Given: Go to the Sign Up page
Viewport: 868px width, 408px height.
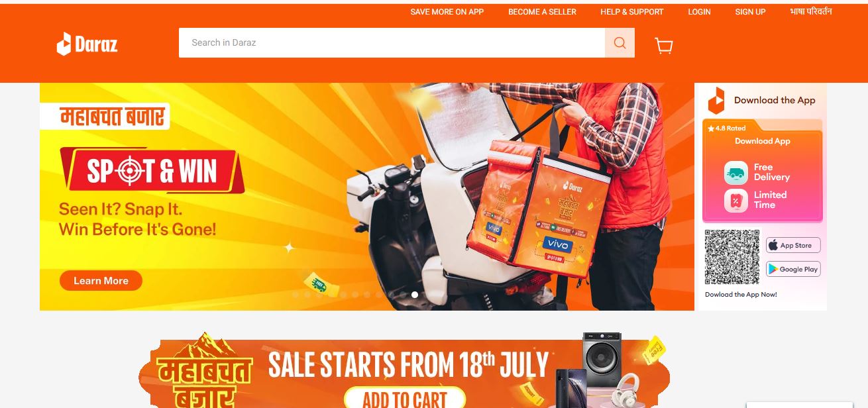Looking at the screenshot, I should 750,12.
